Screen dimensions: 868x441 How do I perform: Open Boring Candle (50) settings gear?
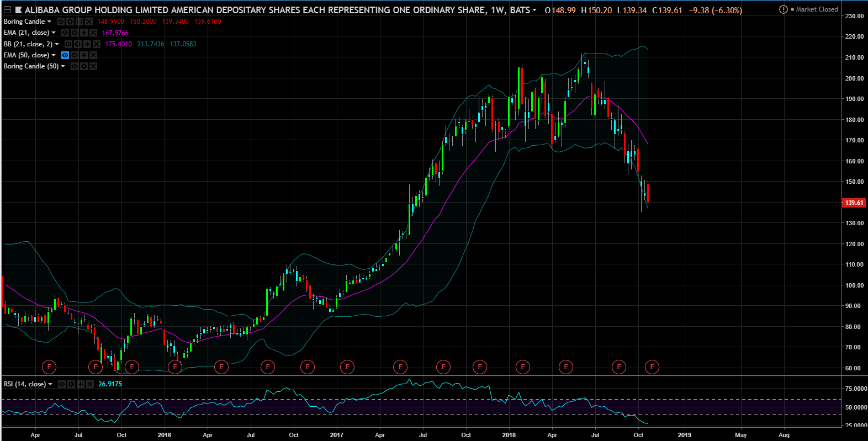pyautogui.click(x=84, y=66)
